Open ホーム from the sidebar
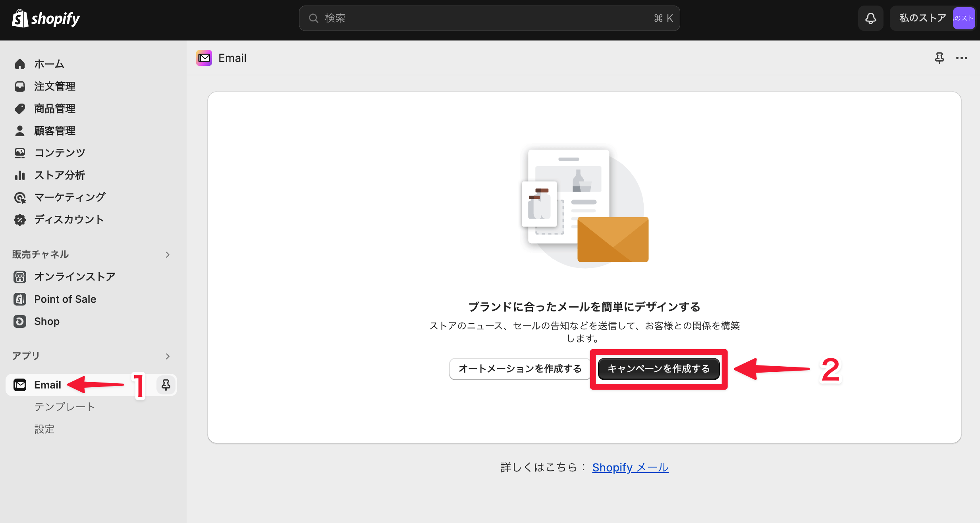 49,64
